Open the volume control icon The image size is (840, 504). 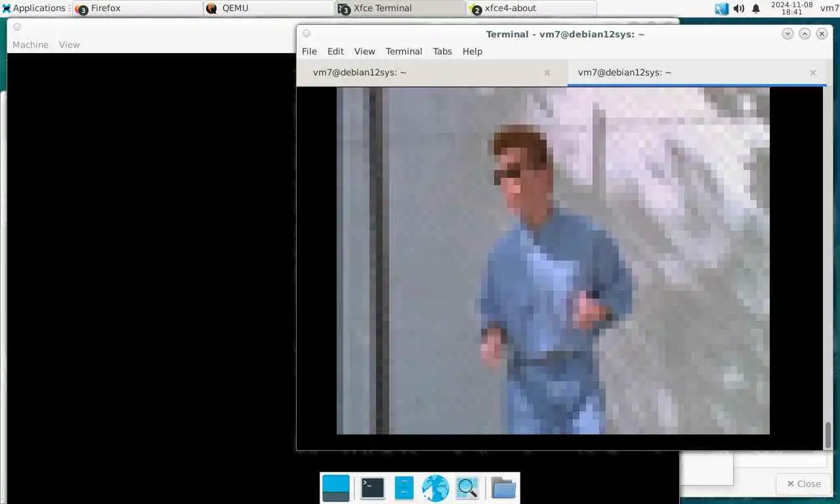739,9
